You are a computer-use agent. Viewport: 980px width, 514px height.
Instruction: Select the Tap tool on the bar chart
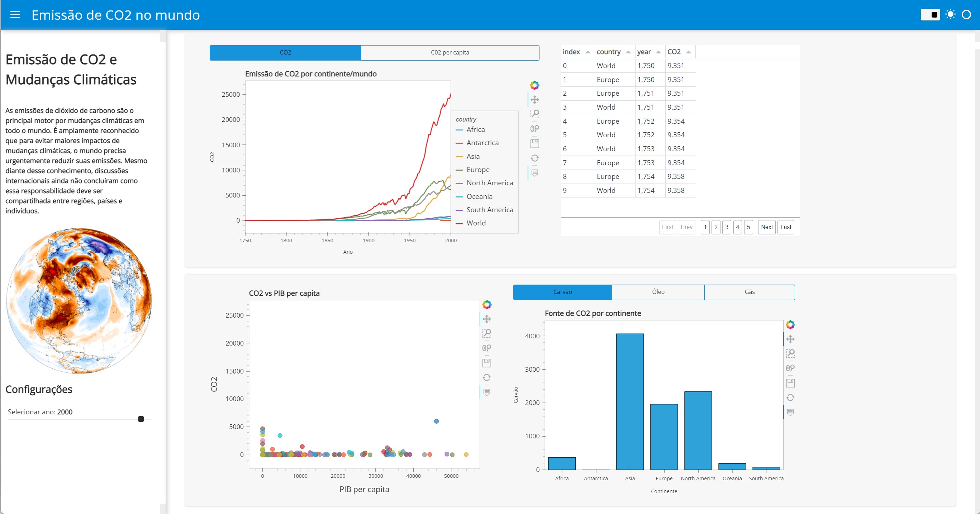790,367
